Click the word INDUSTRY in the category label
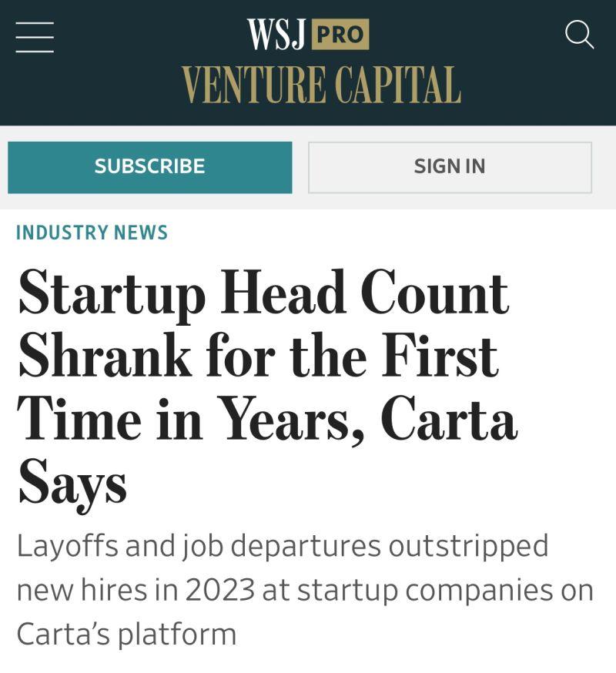Viewport: 616px width, 673px height. pyautogui.click(x=62, y=233)
